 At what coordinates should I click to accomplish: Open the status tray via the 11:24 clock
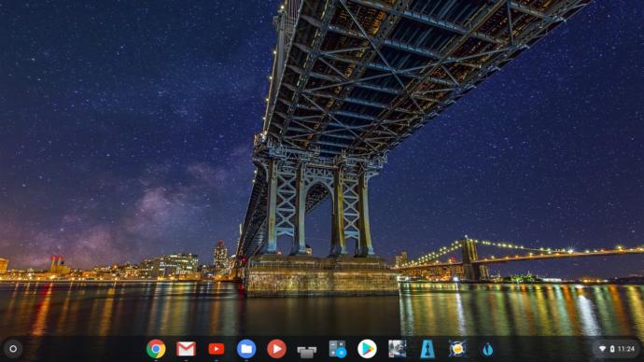626,349
